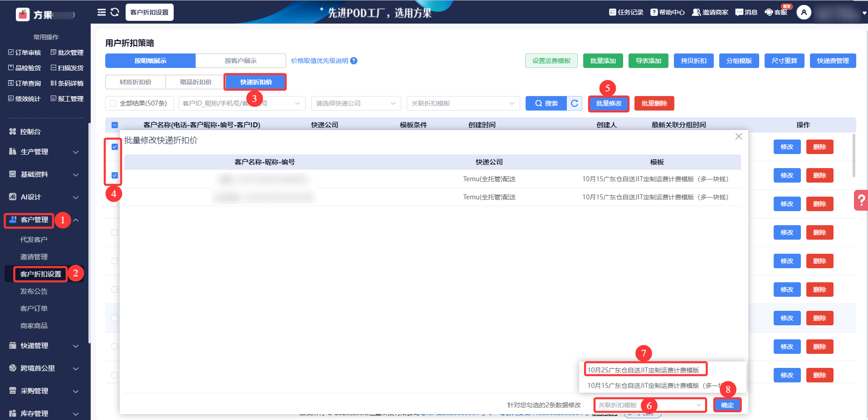Toggle the 全部结果(507条) checkbox

tap(113, 103)
